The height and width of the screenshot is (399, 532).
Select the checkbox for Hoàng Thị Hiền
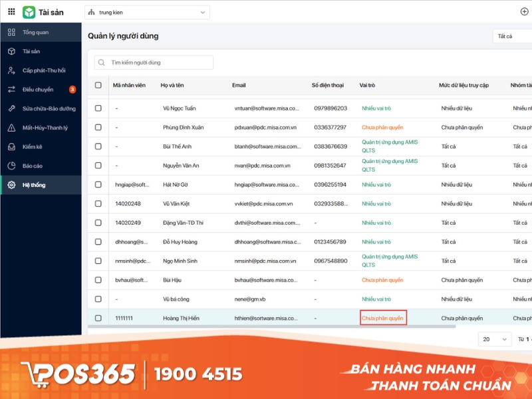98,319
